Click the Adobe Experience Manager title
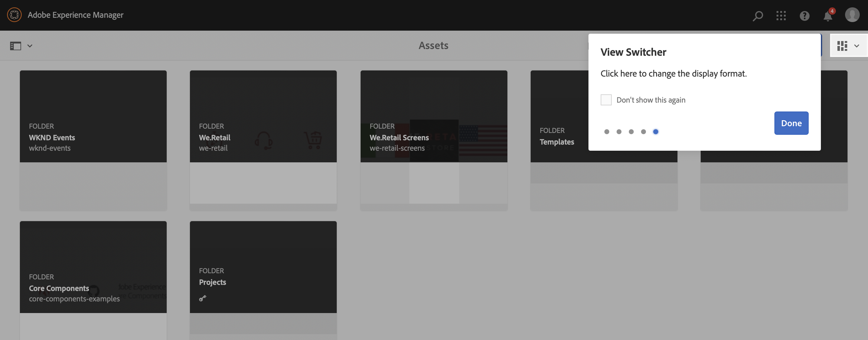Image resolution: width=868 pixels, height=340 pixels. click(x=76, y=15)
